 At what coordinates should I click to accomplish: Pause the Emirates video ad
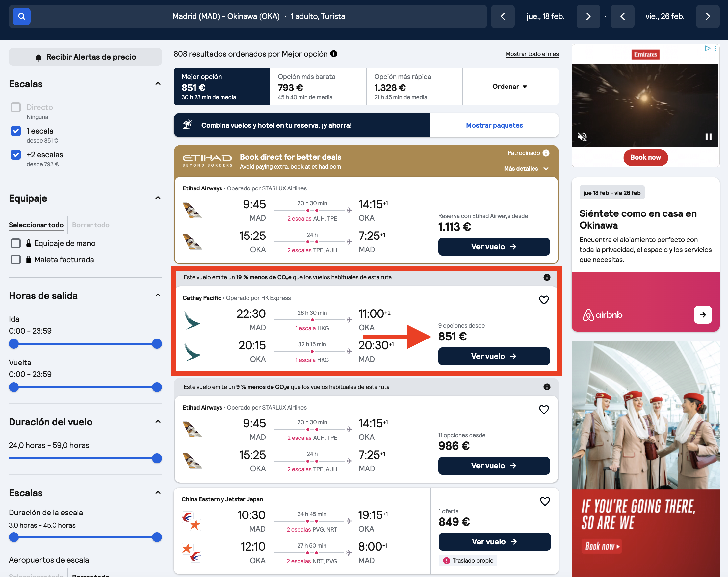point(708,137)
